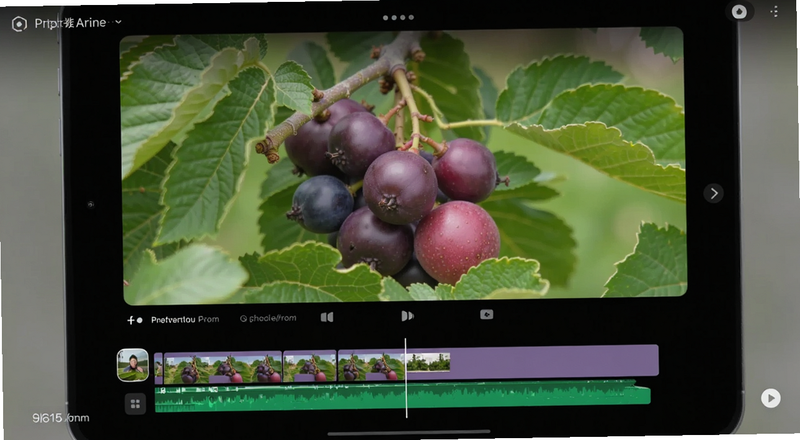This screenshot has width=800, height=440.
Task: Toggle the record dot beside the plus
Action: [139, 320]
